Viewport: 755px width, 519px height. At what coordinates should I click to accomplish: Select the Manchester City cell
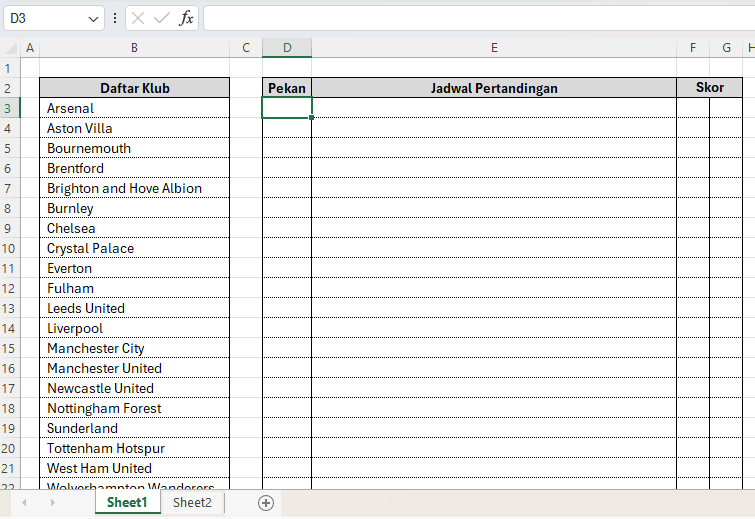134,348
